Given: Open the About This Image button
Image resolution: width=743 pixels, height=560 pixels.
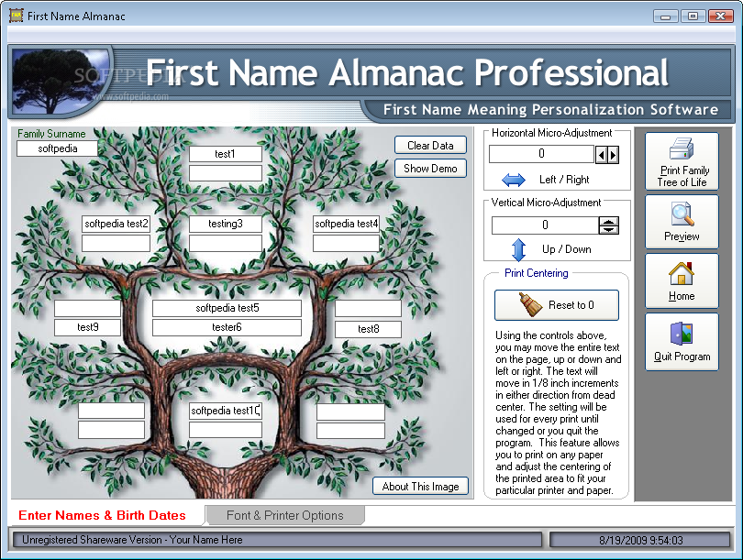Looking at the screenshot, I should 420,486.
